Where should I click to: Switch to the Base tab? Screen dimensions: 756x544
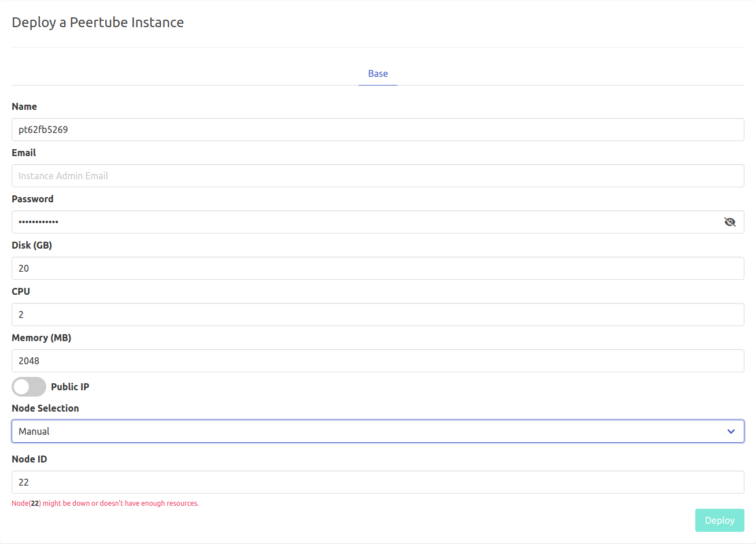(x=378, y=74)
